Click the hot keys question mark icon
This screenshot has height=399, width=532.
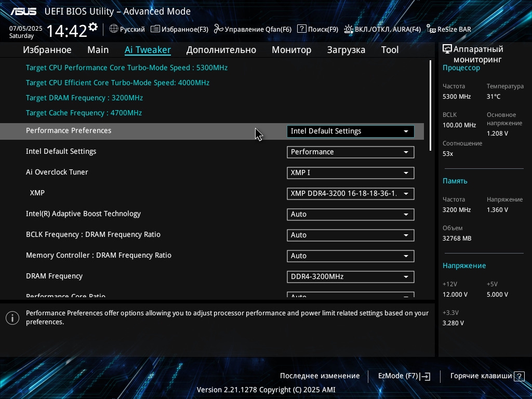point(519,376)
